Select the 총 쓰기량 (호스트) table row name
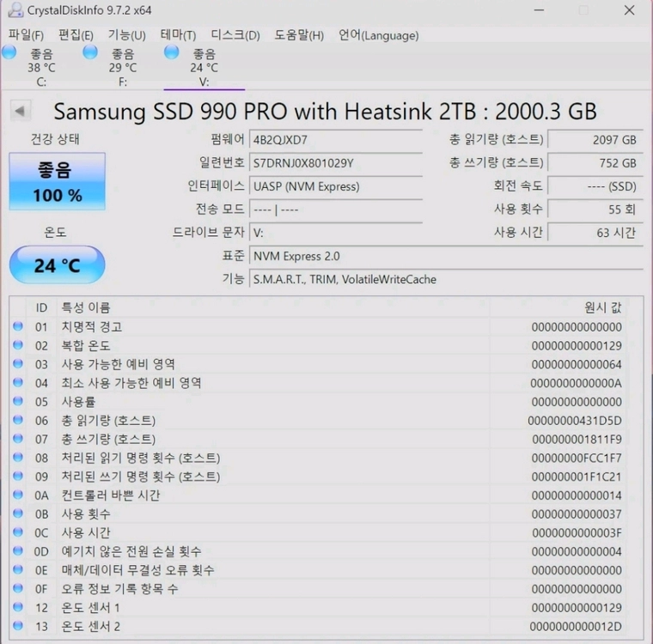This screenshot has width=653, height=644. (x=108, y=439)
